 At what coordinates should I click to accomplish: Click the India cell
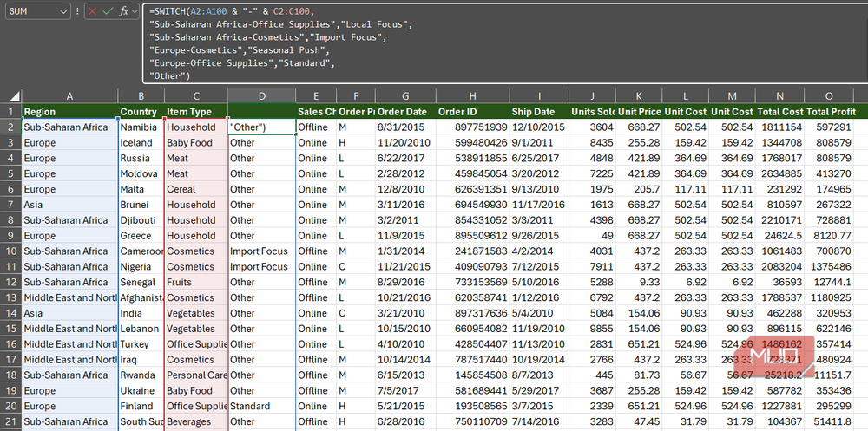[141, 313]
